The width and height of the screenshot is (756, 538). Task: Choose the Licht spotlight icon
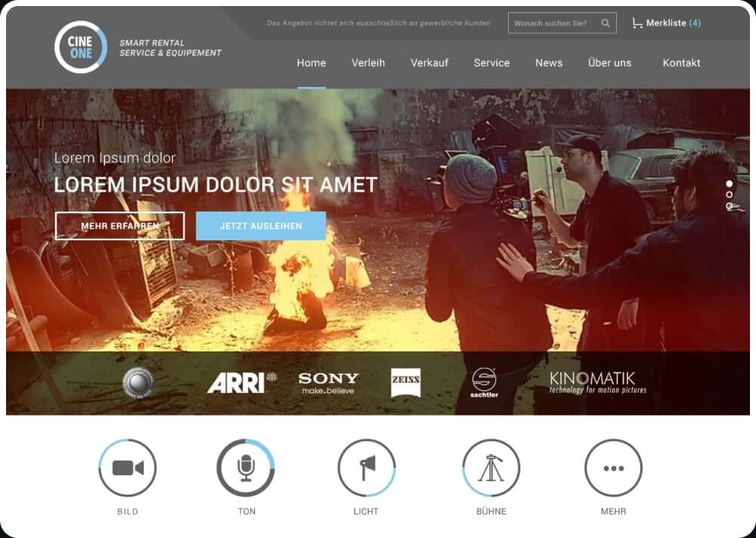point(367,468)
